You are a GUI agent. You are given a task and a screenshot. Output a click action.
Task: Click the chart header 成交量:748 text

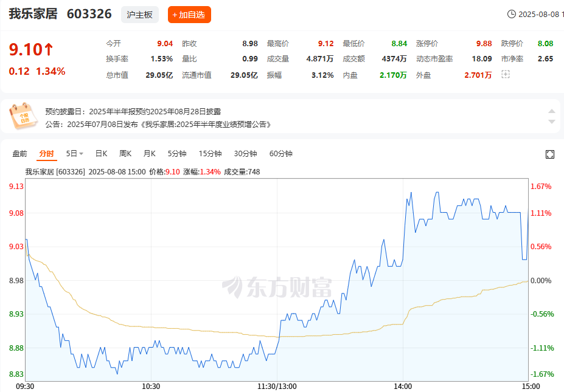point(242,172)
